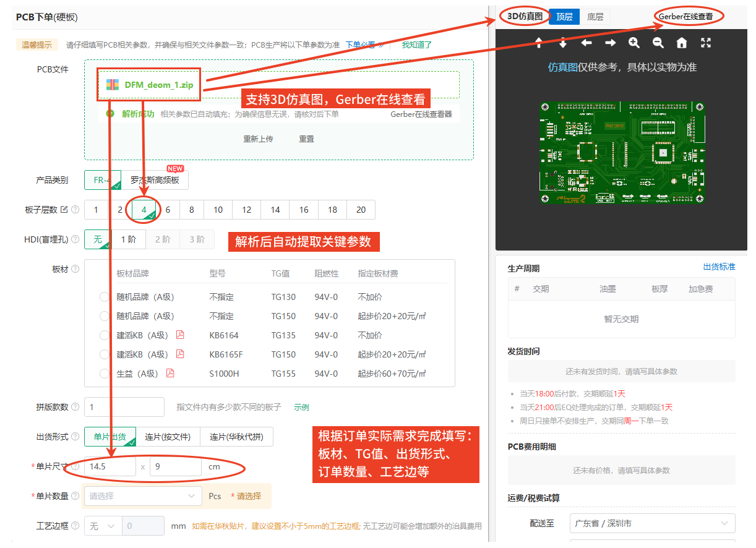Click the 重新上传 re-upload button

258,139
